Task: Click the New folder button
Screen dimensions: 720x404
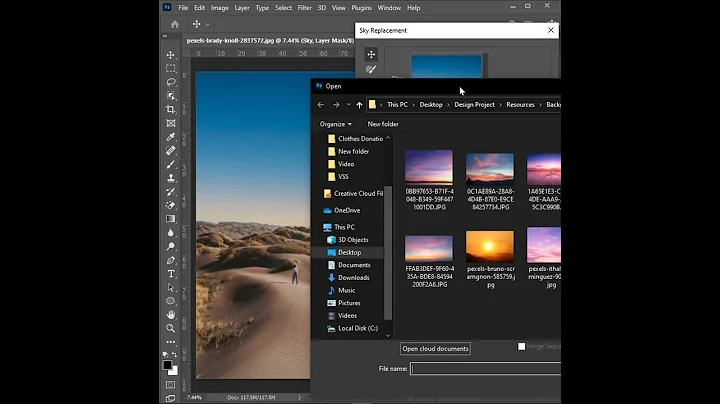Action: coord(383,124)
